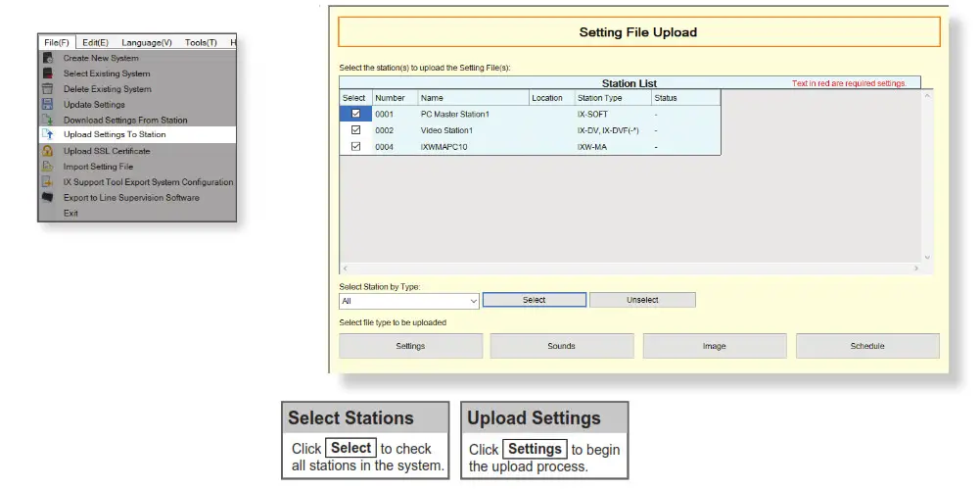Click the Create New System icon
The width and height of the screenshot is (980, 489).
coord(48,58)
